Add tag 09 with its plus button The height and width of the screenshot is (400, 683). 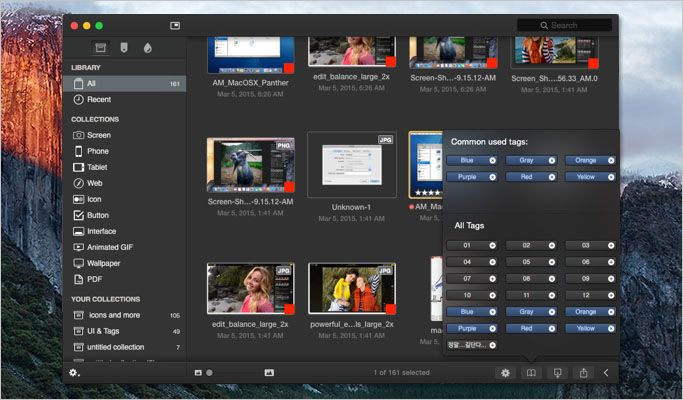(611, 278)
